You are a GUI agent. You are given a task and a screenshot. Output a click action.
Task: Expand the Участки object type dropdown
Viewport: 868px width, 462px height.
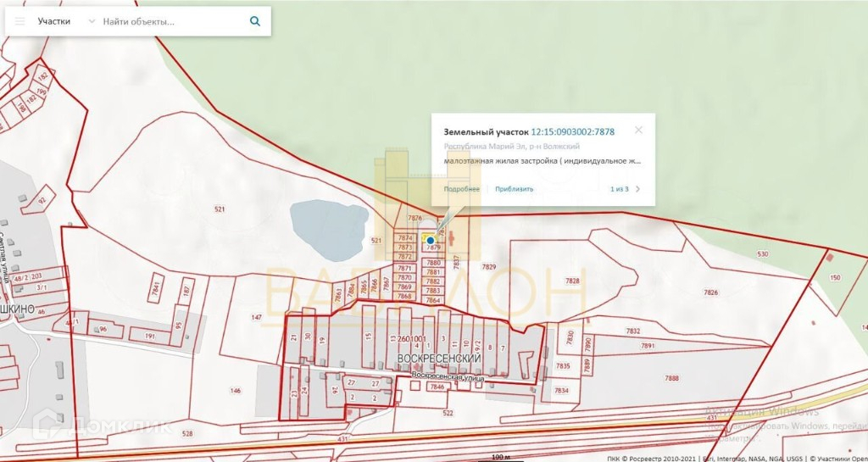[x=92, y=21]
